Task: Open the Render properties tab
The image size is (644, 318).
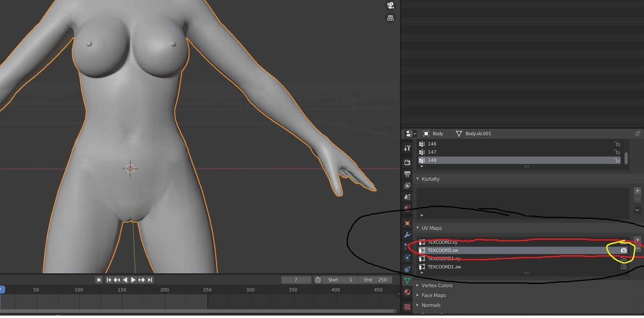Action: pyautogui.click(x=407, y=163)
